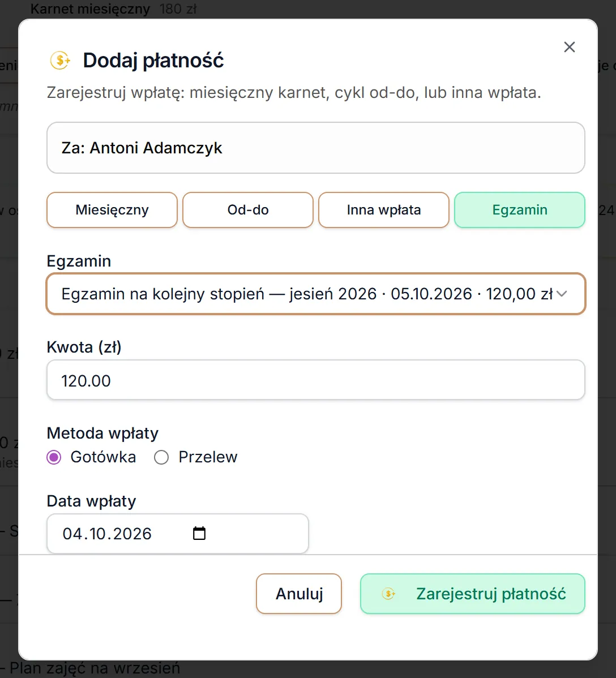Click 'Karnet miesięczny' text in background page
The image size is (616, 678).
tap(90, 8)
